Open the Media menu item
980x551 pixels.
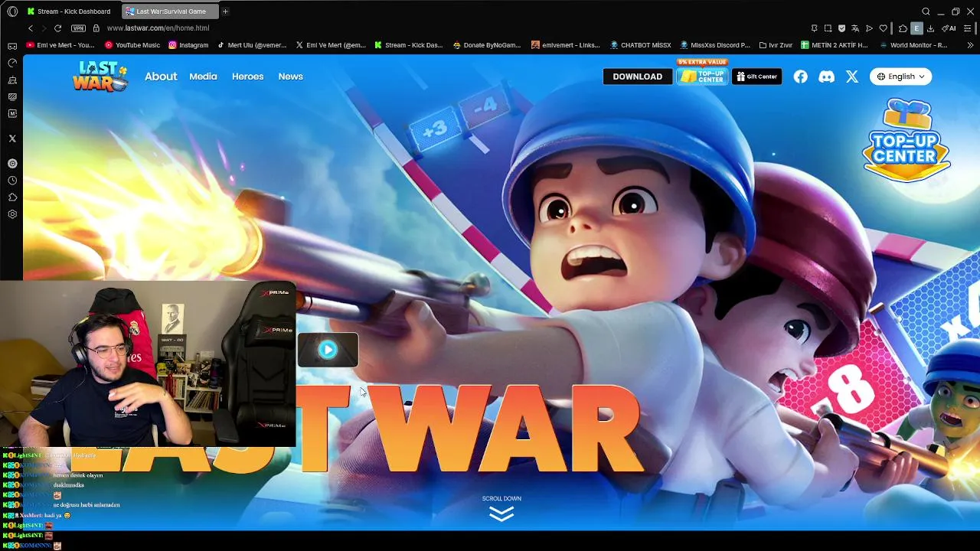pos(203,77)
